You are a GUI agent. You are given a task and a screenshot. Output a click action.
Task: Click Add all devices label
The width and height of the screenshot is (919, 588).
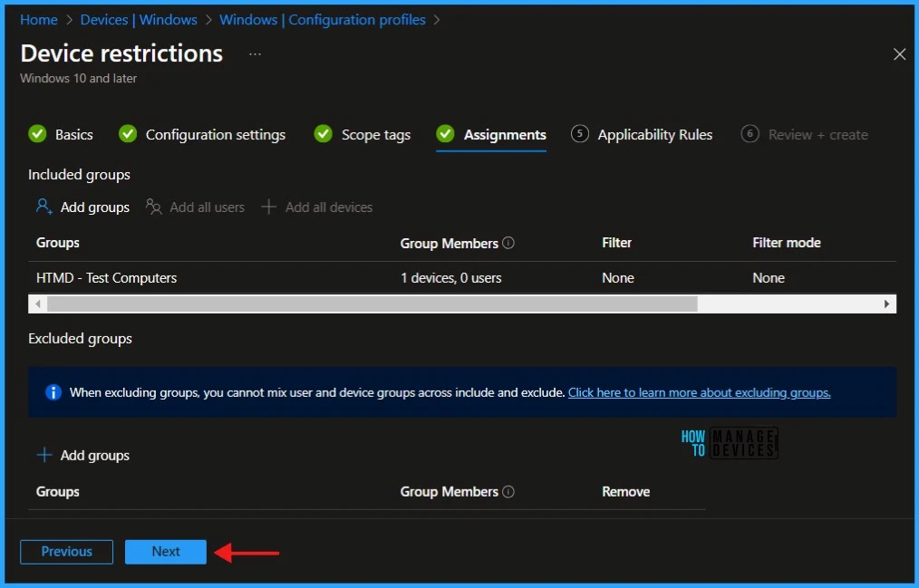click(x=329, y=207)
